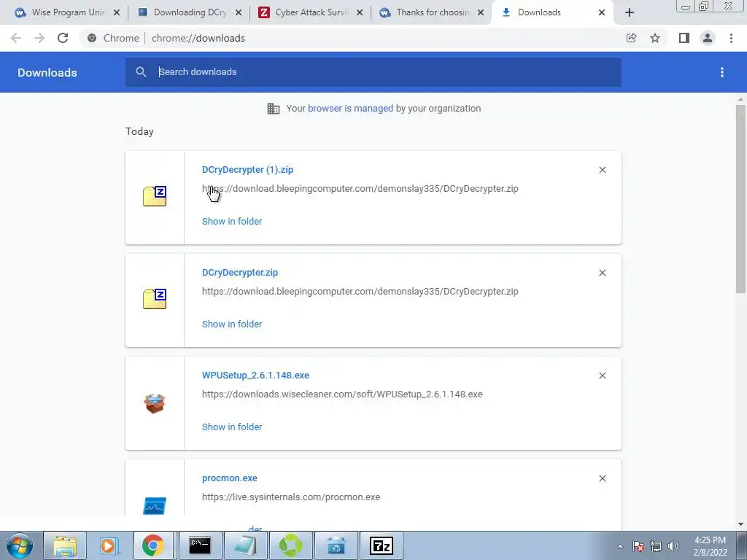This screenshot has height=560, width=747.
Task: Open the Downloads page more actions menu
Action: click(722, 72)
